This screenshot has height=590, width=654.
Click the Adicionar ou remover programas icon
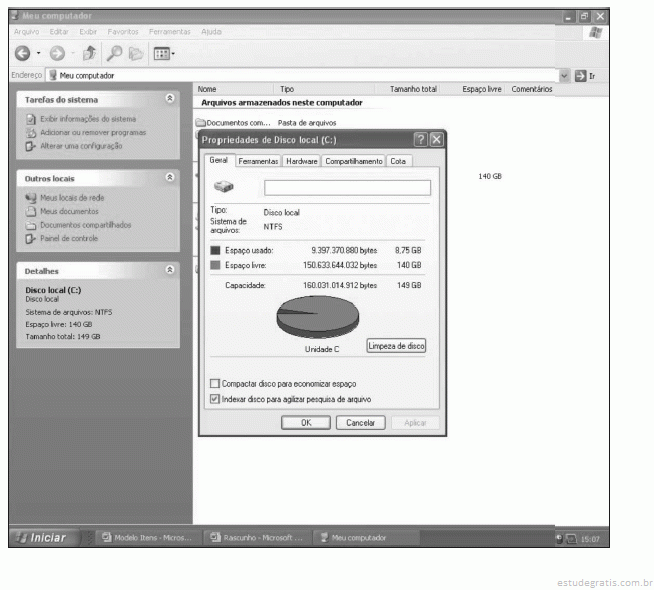(31, 133)
